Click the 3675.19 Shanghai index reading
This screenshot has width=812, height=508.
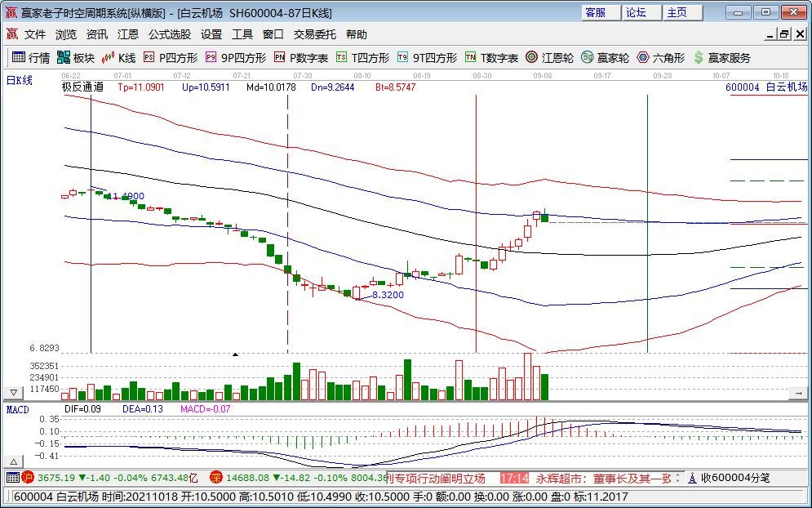[x=56, y=478]
